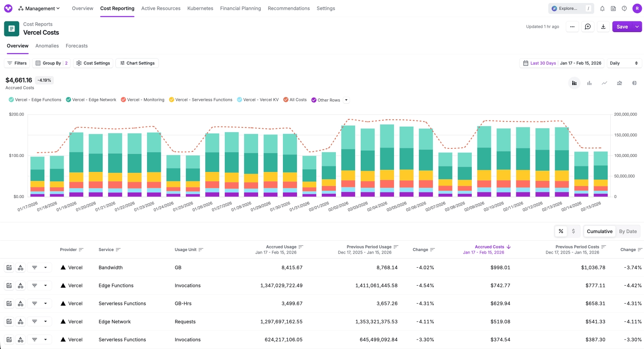
Task: Click the Explore search field
Action: [x=571, y=9]
